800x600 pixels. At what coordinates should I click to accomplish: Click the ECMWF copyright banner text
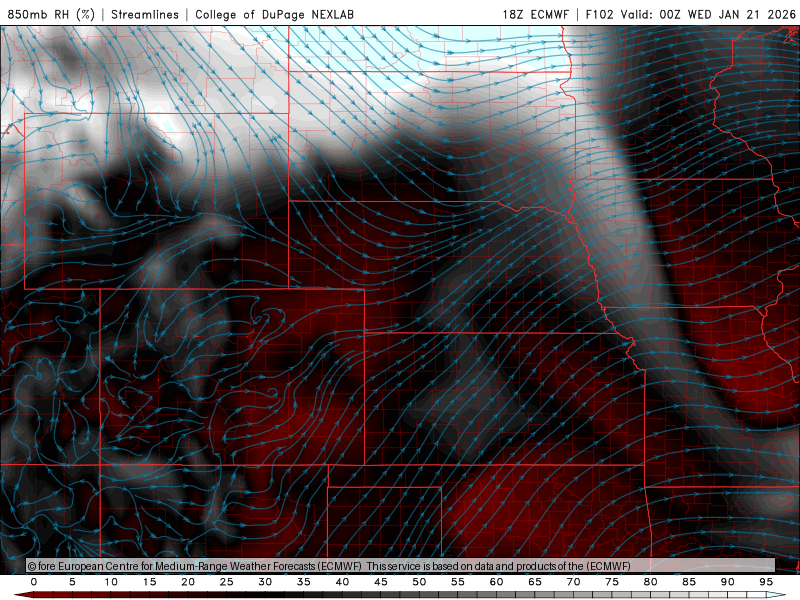pyautogui.click(x=329, y=566)
